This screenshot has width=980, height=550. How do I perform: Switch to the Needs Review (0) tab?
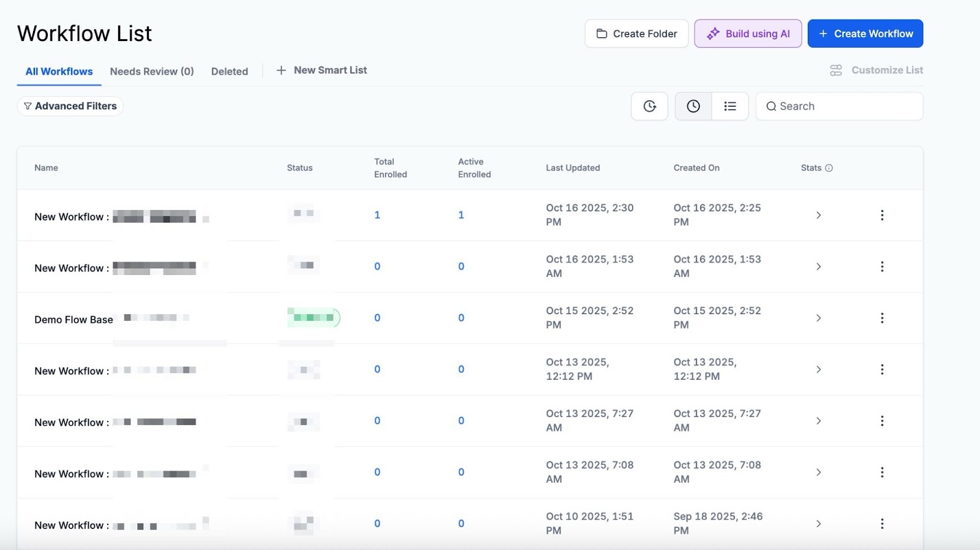152,72
